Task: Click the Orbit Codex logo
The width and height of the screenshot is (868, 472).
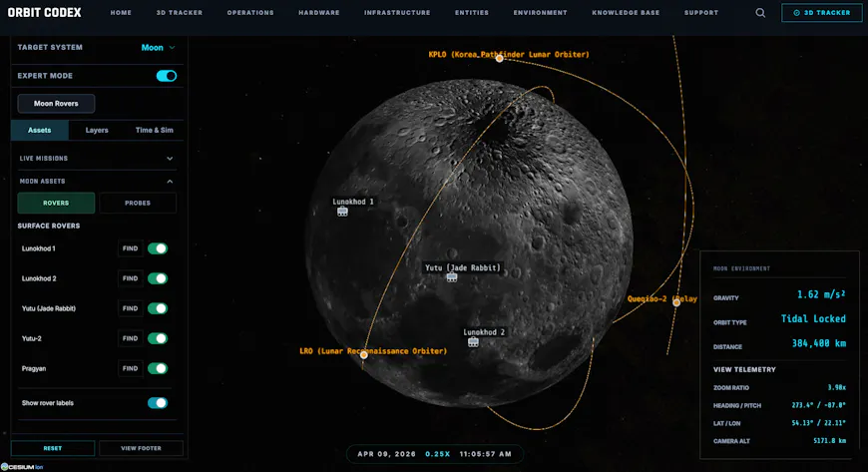Action: pyautogui.click(x=44, y=12)
